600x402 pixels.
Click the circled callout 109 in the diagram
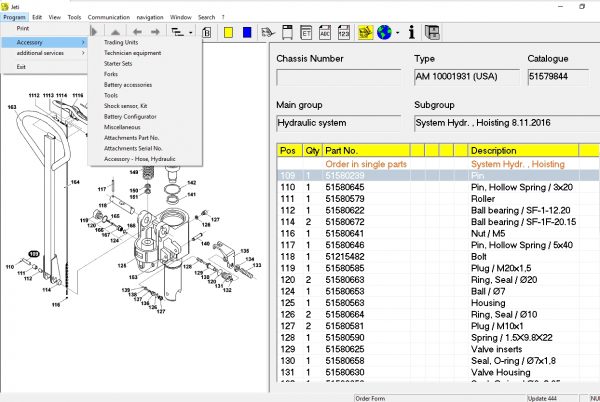click(34, 254)
